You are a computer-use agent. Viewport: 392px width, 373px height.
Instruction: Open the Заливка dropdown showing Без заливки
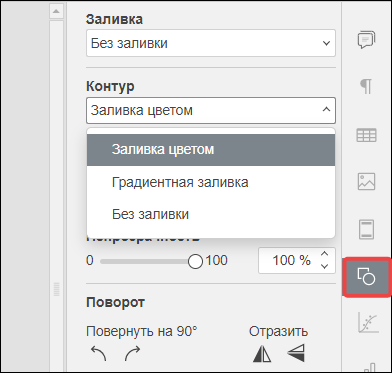click(x=211, y=43)
